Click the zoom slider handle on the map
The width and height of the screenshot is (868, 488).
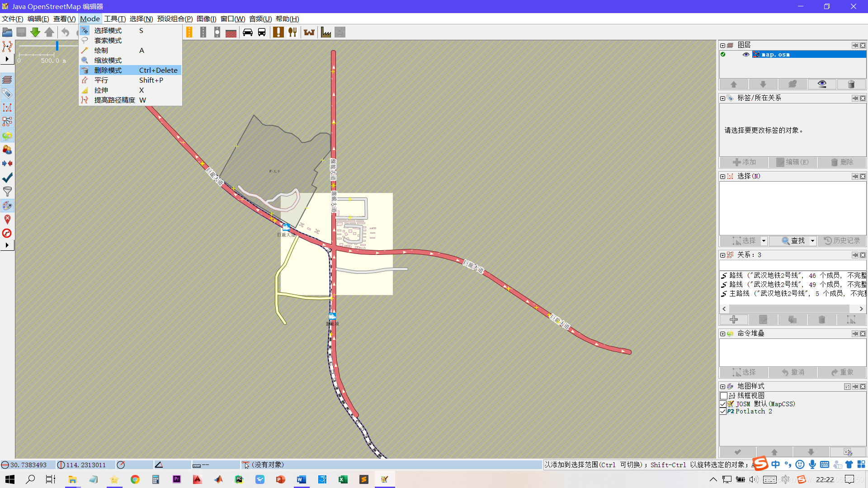click(57, 46)
